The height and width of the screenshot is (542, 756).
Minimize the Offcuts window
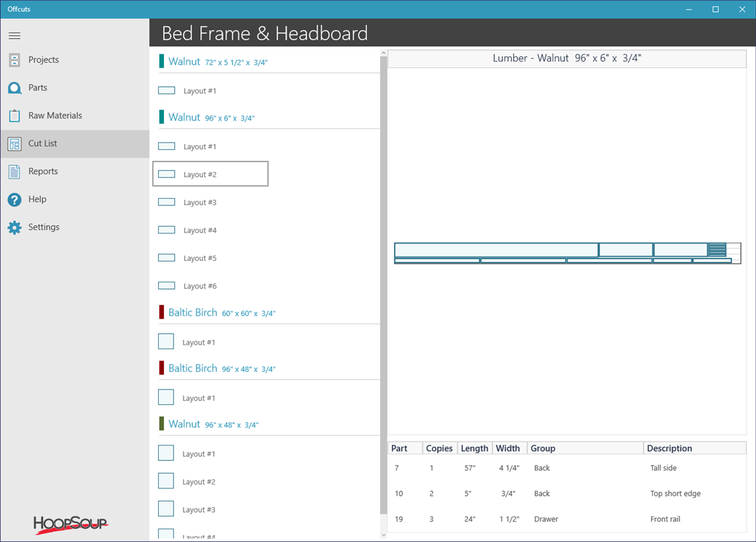click(689, 9)
